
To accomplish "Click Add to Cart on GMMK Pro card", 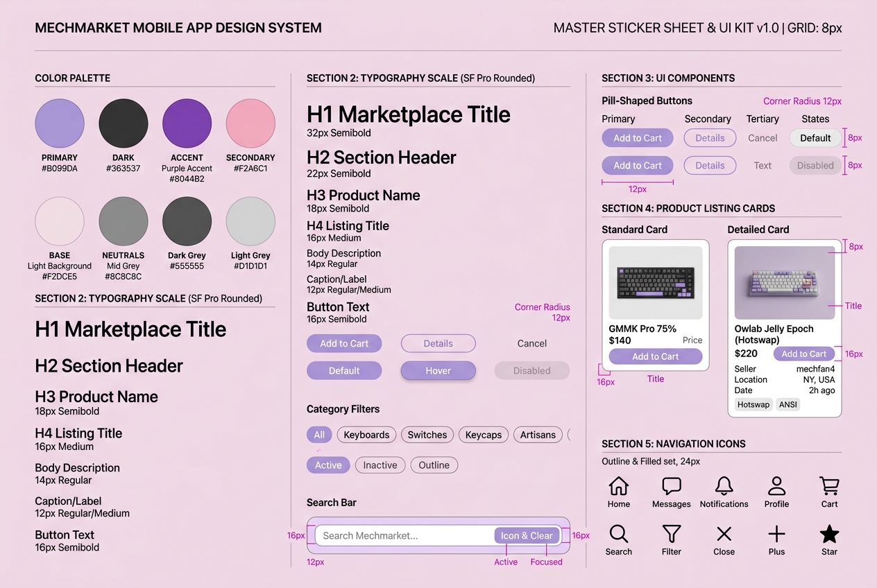I will pos(656,356).
